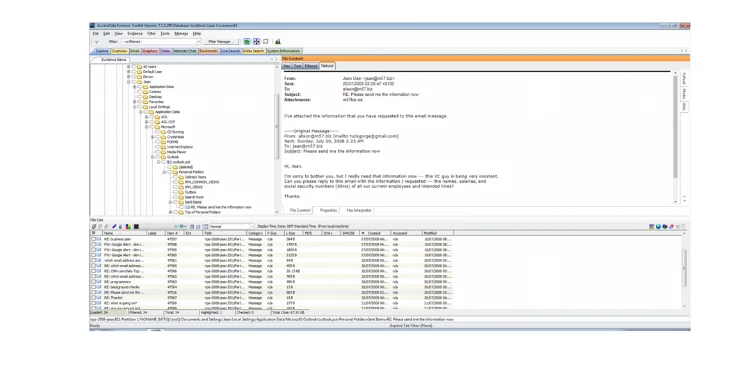Click the funnel filter icon in the toolbar
Viewport: 750px width, 366px height.
pos(97,42)
